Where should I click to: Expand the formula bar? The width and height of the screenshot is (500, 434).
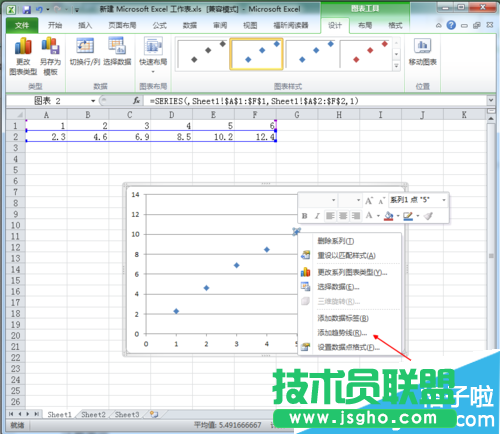pos(491,100)
